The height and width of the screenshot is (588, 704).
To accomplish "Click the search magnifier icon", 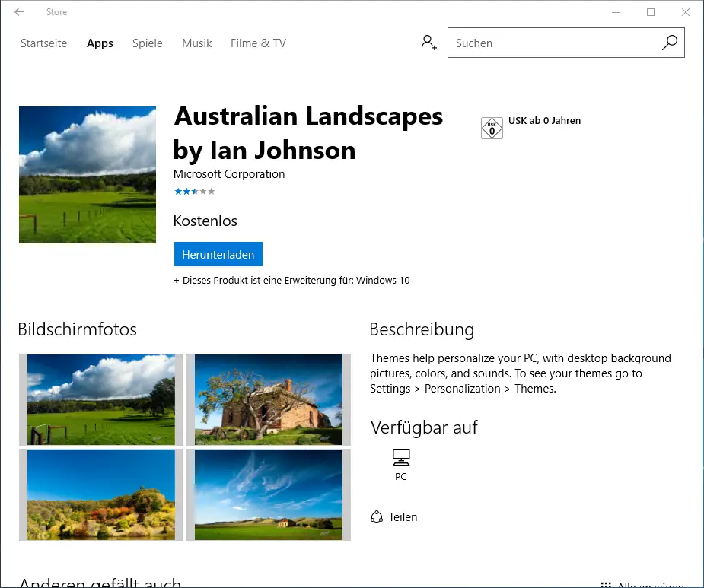I will tap(670, 43).
